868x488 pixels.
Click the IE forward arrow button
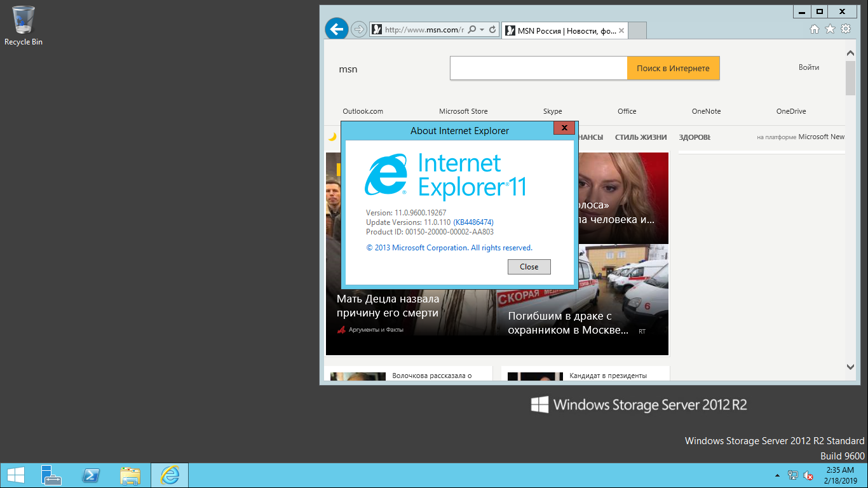coord(359,29)
